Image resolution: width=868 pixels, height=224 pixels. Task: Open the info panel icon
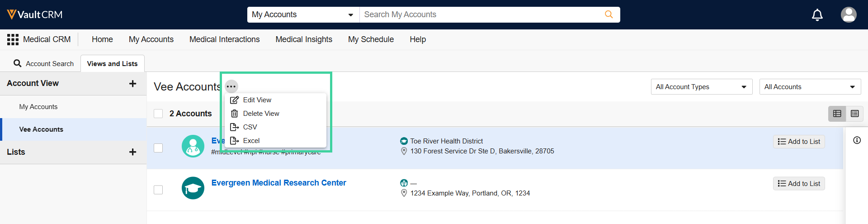pos(857,140)
